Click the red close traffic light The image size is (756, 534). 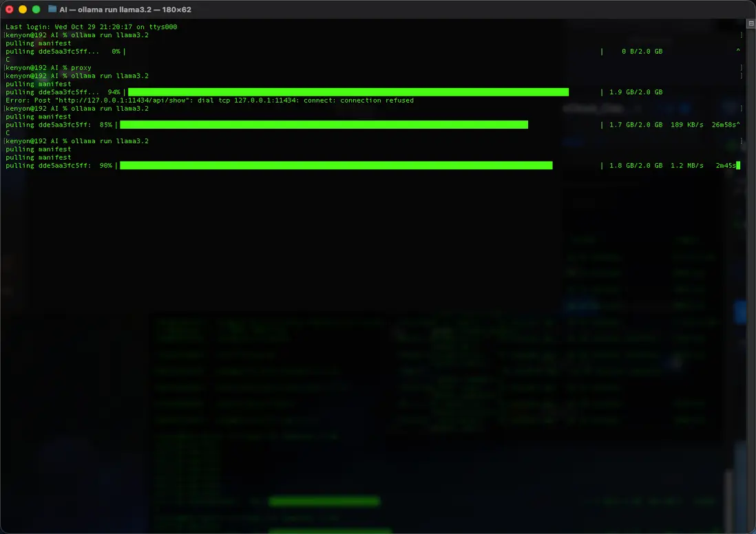pos(8,9)
